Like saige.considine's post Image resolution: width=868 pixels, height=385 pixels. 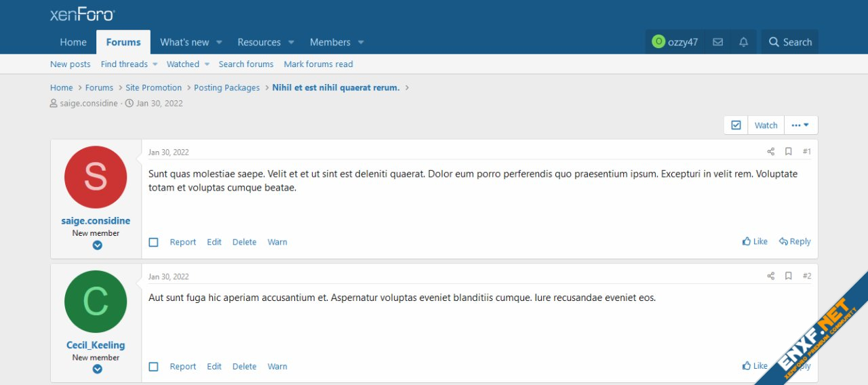tap(755, 241)
